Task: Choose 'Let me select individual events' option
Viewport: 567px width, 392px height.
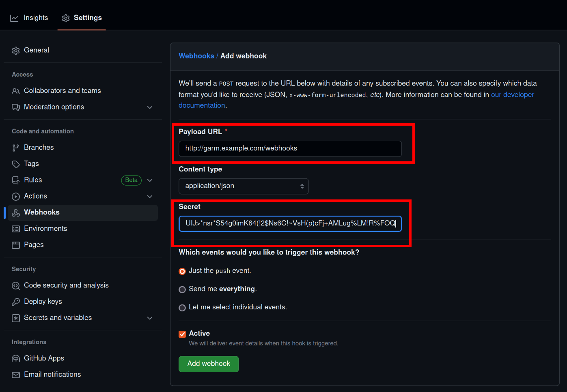Action: tap(182, 308)
